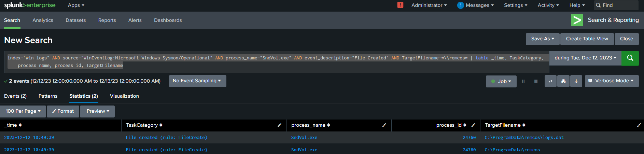Screen dimensions: 644x154
Task: Stop the search job
Action: tap(536, 81)
